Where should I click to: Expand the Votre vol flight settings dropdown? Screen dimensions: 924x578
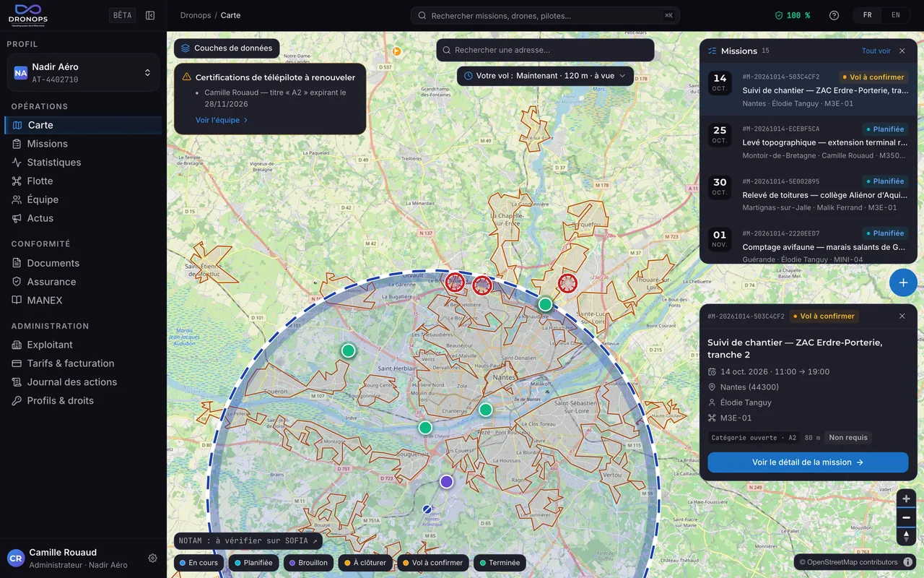coord(545,76)
